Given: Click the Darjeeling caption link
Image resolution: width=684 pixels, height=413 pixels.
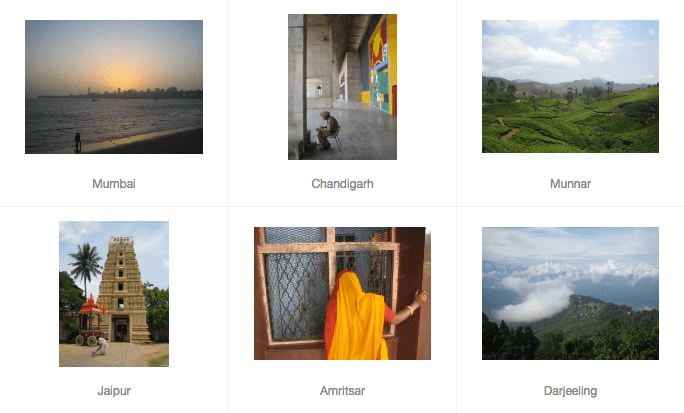Looking at the screenshot, I should coord(570,391).
